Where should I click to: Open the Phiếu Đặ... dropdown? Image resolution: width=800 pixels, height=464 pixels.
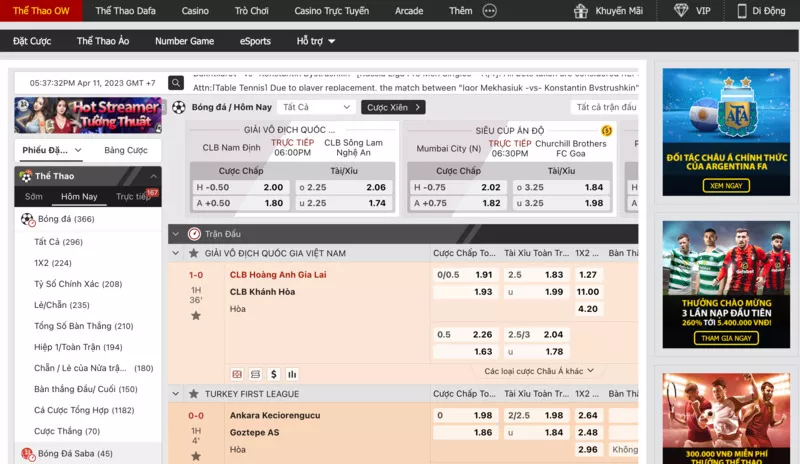point(52,150)
